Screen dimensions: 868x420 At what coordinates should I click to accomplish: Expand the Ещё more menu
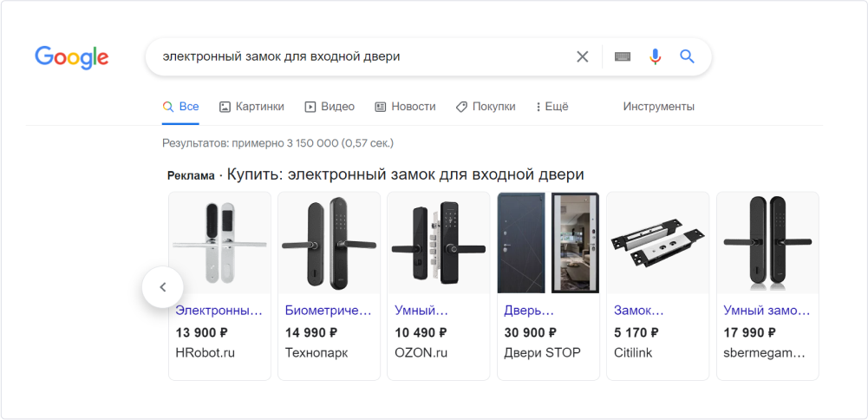click(x=551, y=107)
